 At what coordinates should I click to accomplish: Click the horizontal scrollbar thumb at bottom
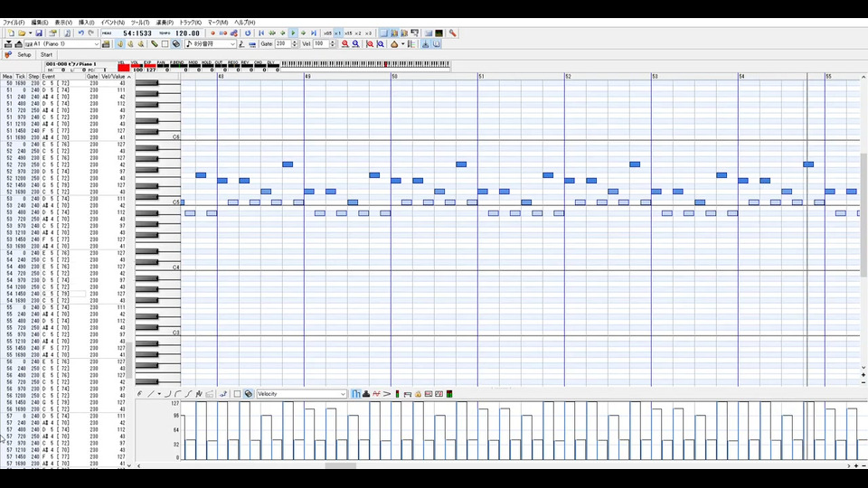(x=341, y=466)
